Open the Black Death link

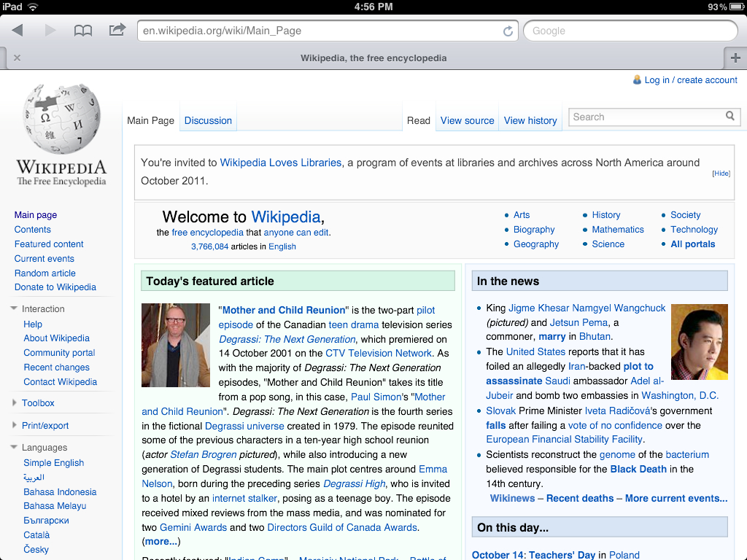coord(638,469)
